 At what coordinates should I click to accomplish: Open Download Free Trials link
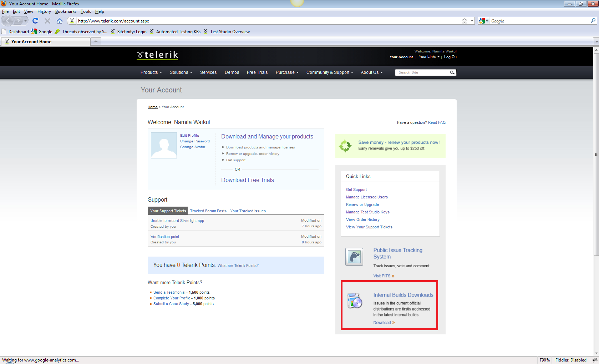click(x=248, y=180)
